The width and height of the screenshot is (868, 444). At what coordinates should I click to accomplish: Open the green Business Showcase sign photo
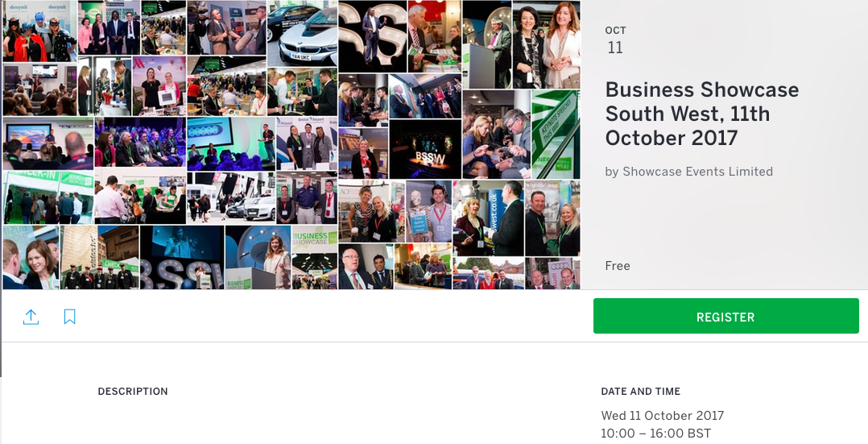[x=314, y=257]
